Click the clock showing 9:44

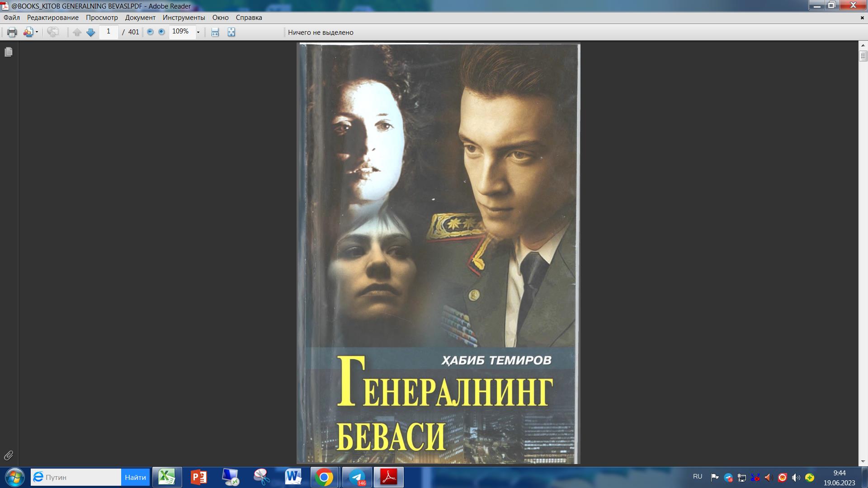[x=840, y=473]
